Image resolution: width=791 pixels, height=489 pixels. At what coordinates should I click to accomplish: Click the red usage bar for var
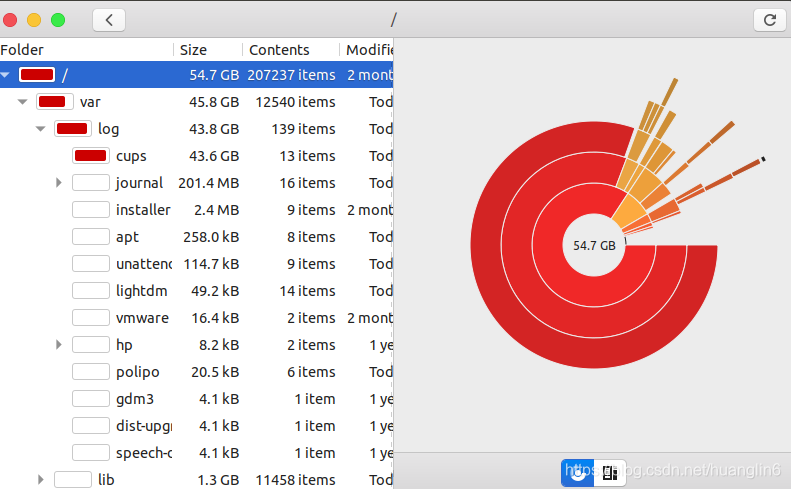54,102
